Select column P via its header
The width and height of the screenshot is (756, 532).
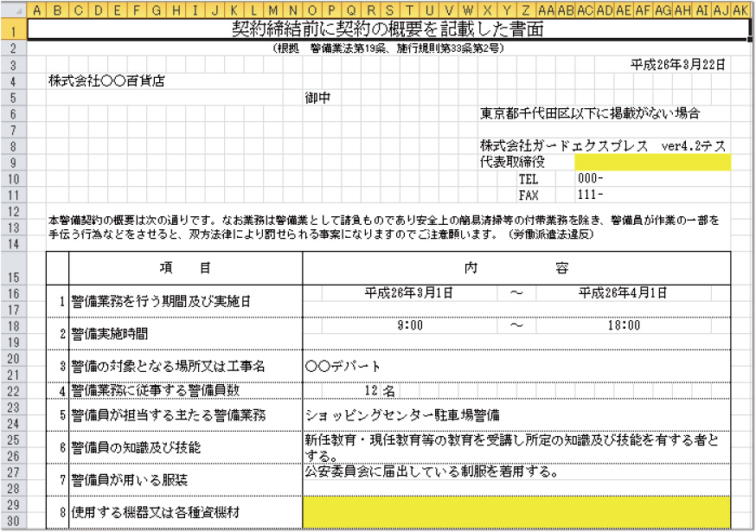pos(331,10)
